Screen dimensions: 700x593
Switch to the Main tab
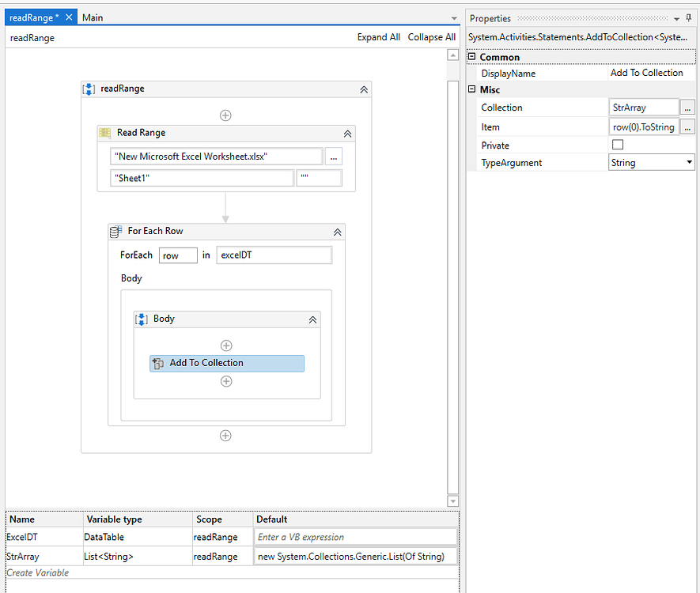click(x=92, y=17)
